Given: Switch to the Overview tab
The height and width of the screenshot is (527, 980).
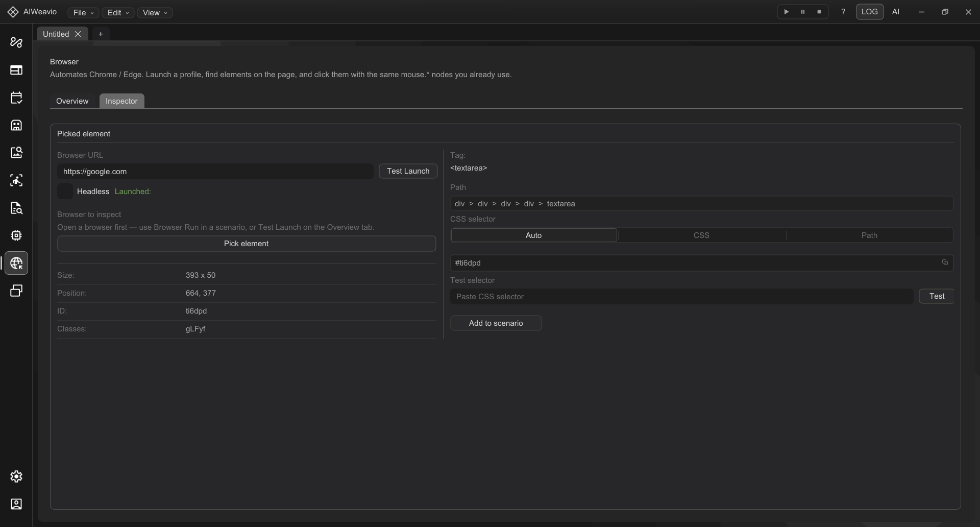Looking at the screenshot, I should 72,101.
